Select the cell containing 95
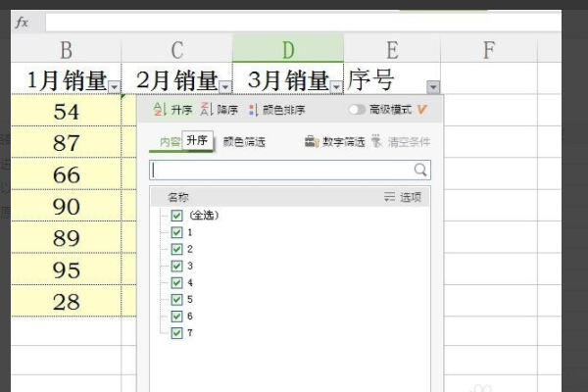 (x=66, y=269)
